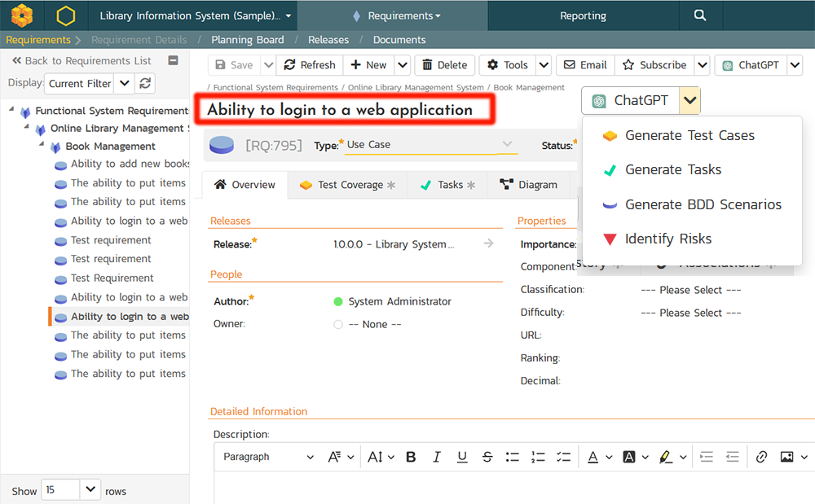Apply Bold formatting in the description editor
The width and height of the screenshot is (815, 504).
click(x=411, y=457)
